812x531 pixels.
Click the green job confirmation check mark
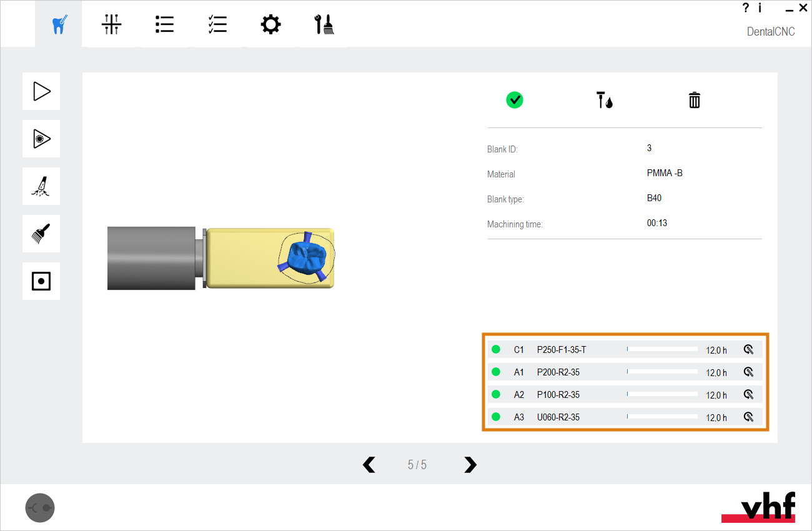coord(514,100)
